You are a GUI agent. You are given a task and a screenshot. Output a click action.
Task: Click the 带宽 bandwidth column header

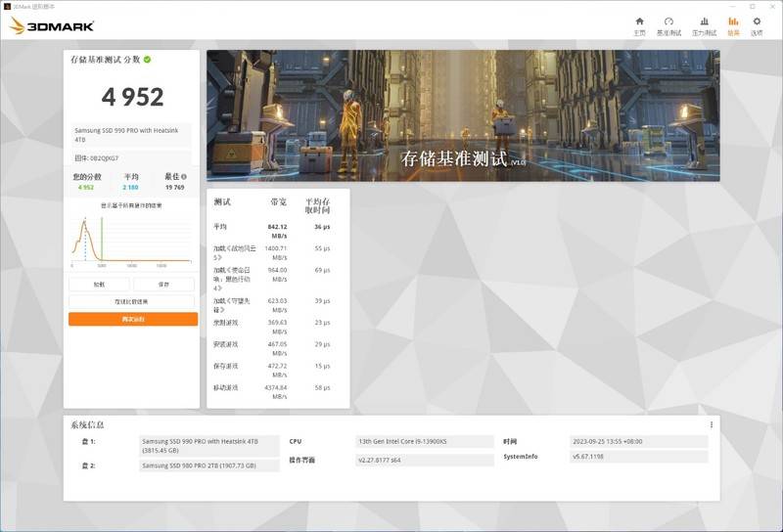pyautogui.click(x=278, y=202)
